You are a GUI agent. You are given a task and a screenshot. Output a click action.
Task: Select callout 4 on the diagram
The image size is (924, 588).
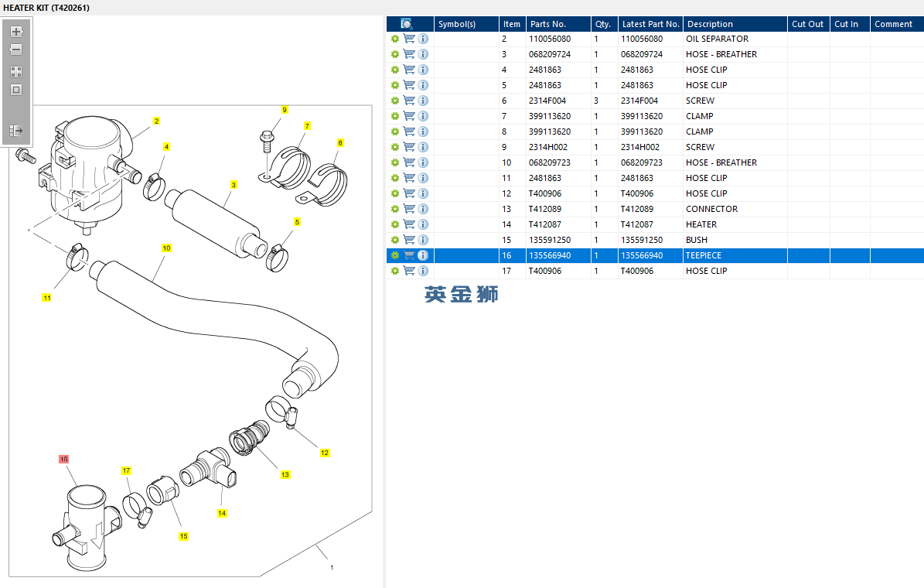[x=167, y=147]
